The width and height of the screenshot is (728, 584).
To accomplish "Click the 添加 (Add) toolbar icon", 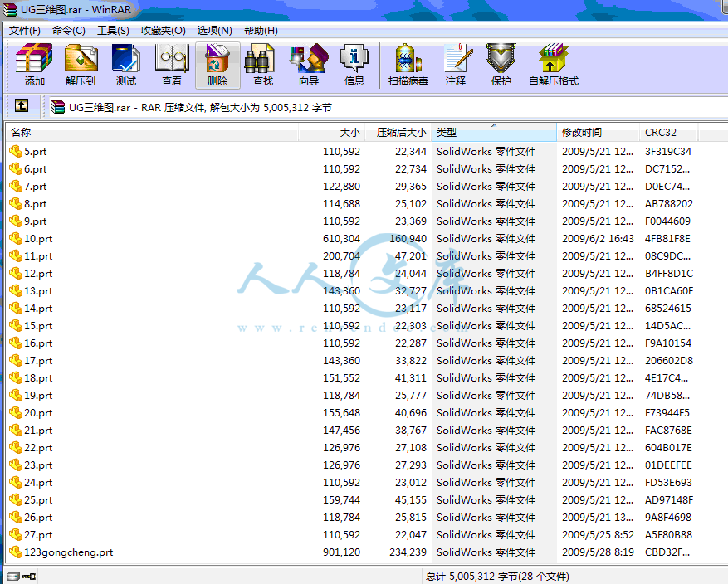I will coord(34,65).
